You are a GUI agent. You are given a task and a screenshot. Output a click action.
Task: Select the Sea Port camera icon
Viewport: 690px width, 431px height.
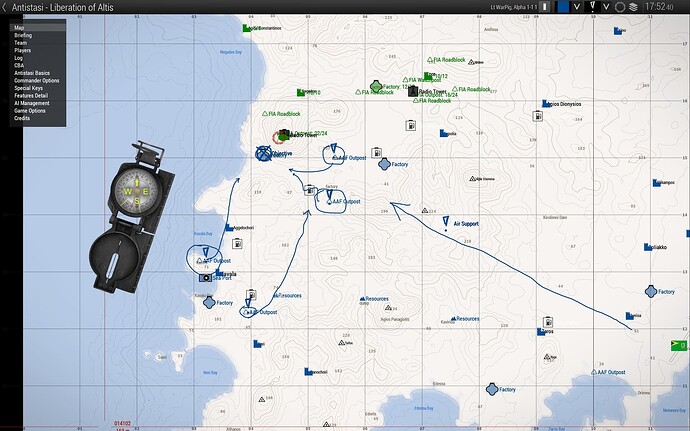[x=205, y=278]
